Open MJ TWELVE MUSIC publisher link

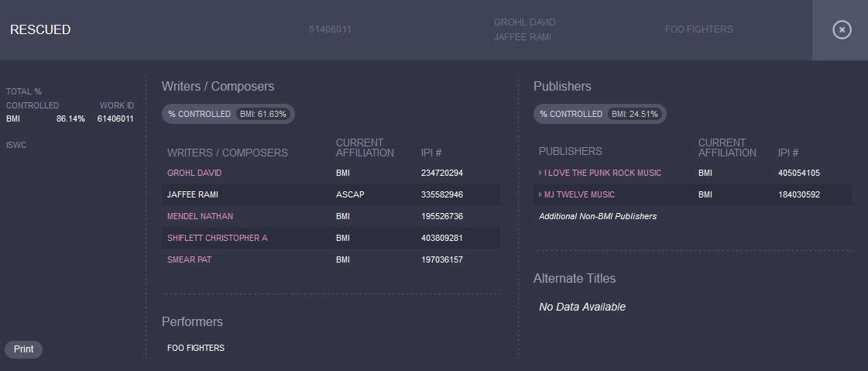point(579,194)
